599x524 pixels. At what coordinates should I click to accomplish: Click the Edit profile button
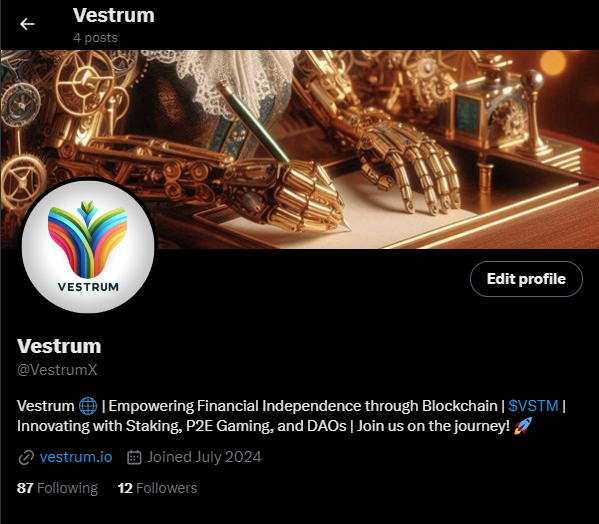coord(526,279)
